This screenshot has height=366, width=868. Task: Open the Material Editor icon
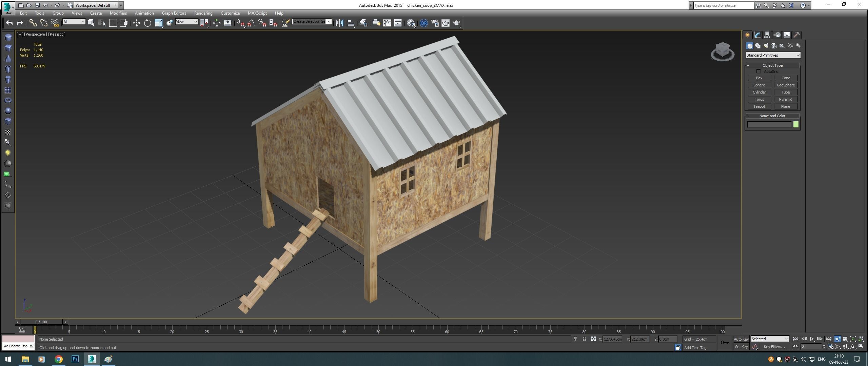pos(411,23)
